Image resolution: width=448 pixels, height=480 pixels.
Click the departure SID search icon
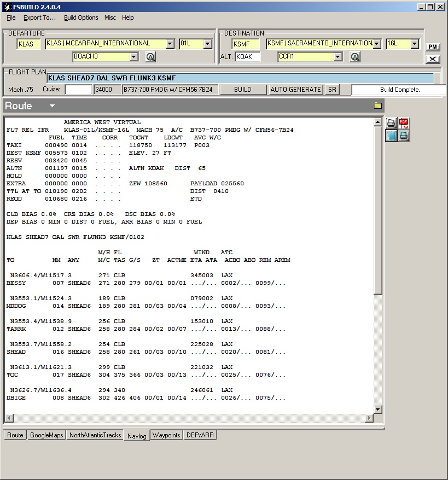(x=150, y=57)
